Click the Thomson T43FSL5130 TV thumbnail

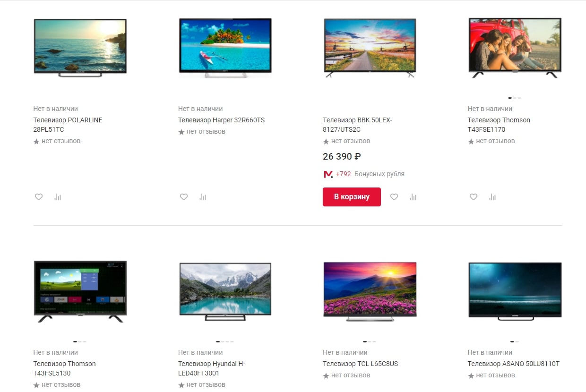click(x=80, y=291)
